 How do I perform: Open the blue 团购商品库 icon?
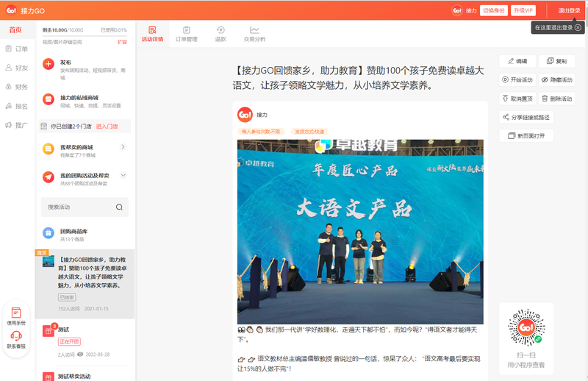(x=48, y=233)
